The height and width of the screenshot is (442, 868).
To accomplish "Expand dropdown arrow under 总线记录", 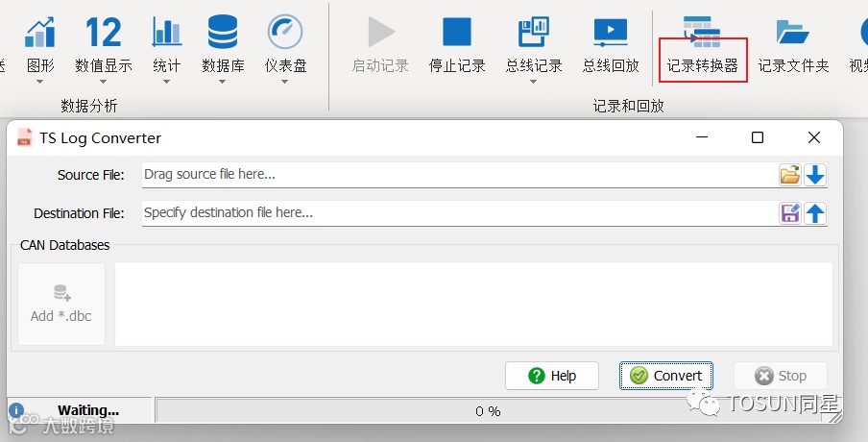I will [534, 82].
